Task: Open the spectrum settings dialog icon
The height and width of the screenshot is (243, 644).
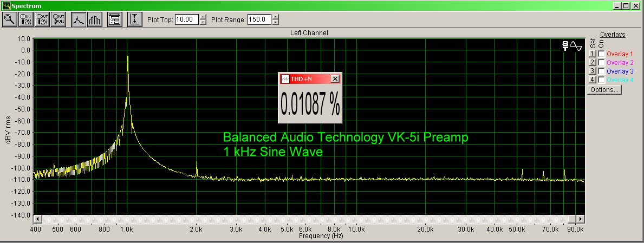Action: point(115,19)
